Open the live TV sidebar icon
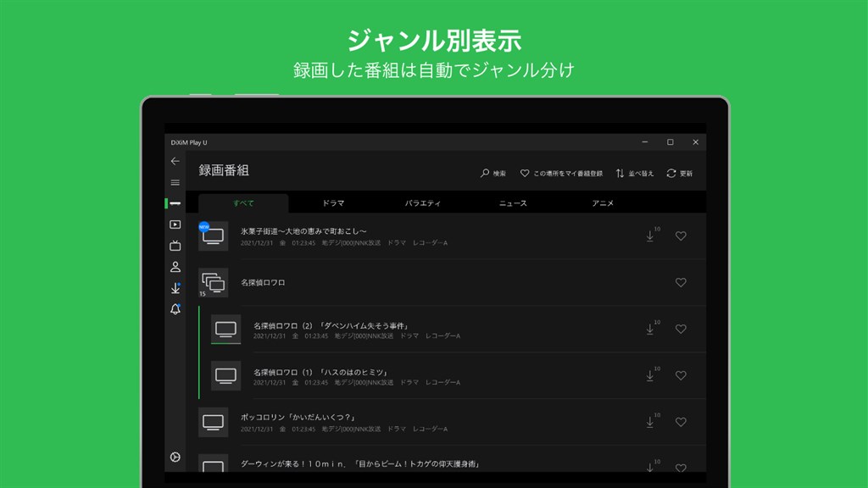Screen dimensions: 868x488 pyautogui.click(x=175, y=246)
